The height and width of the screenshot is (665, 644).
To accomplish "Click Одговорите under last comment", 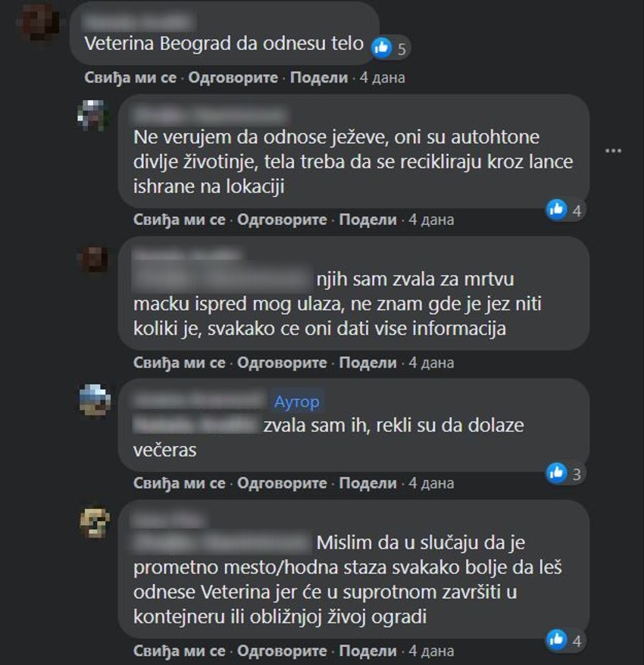I will (x=282, y=651).
